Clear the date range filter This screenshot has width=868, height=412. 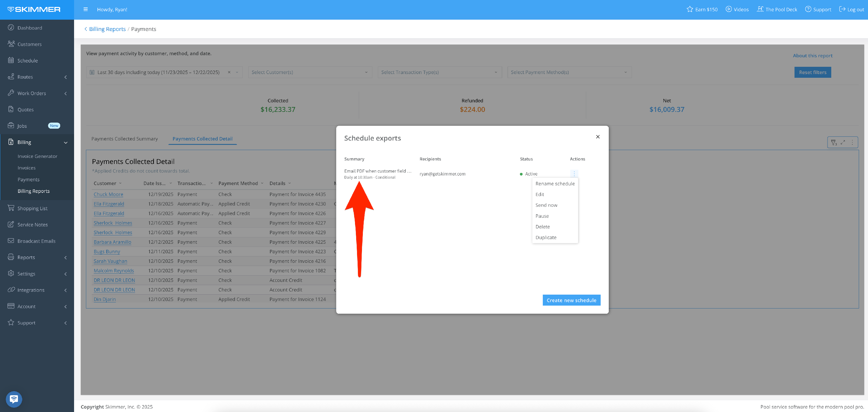[x=229, y=72]
